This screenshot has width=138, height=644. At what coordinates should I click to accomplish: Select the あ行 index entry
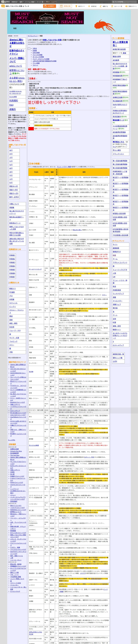[11, 150]
